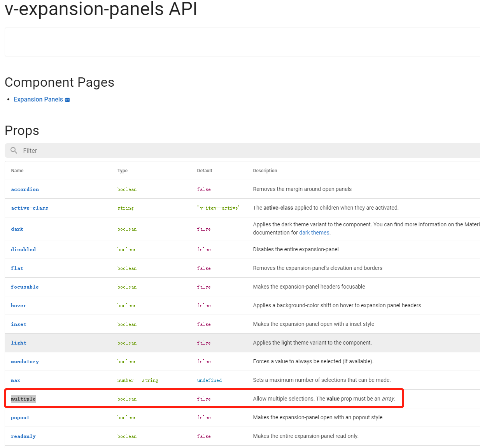Click the v-expansion-panels API page title

click(x=101, y=9)
